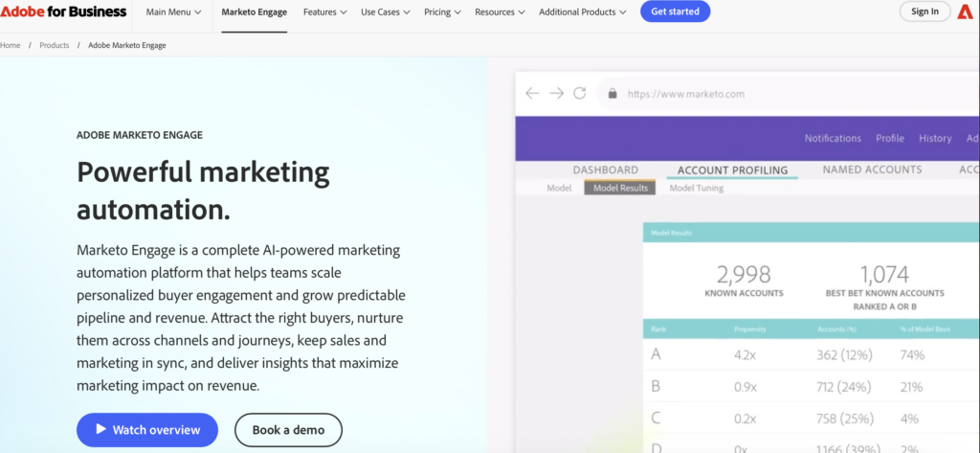Click the Propensity column header
This screenshot has height=453, width=980.
tap(750, 328)
